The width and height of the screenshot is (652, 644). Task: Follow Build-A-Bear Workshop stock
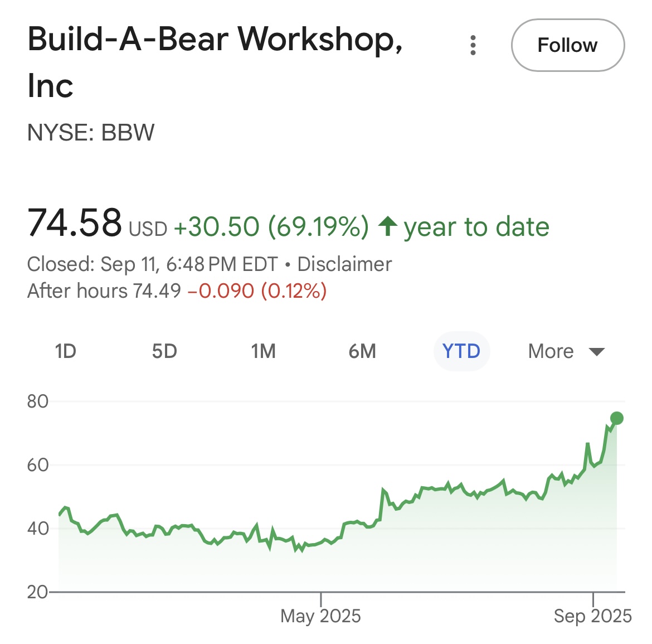pos(568,45)
